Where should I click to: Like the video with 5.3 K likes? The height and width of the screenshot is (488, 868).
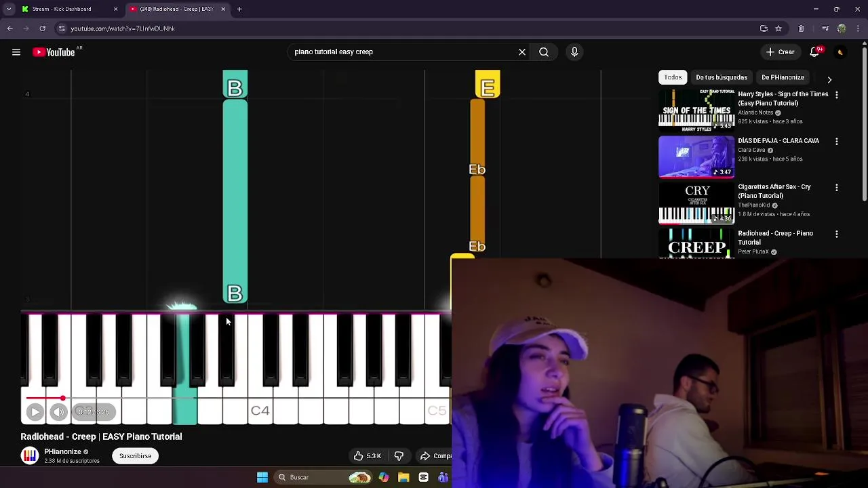pyautogui.click(x=368, y=456)
